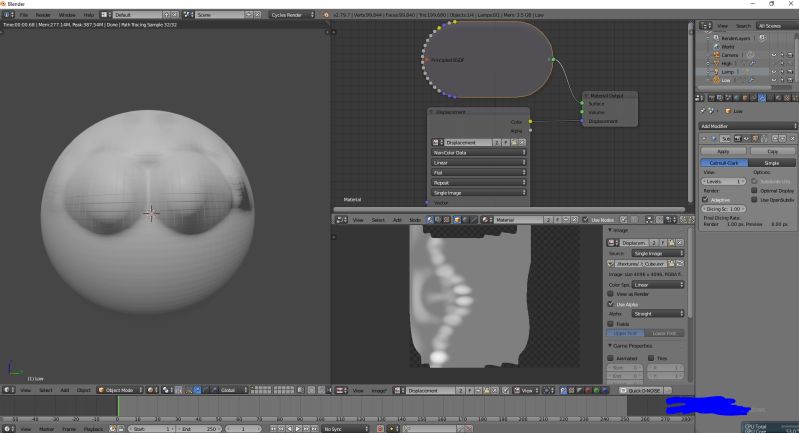Toggle Subsurf modifier render camera icon
799x433 pixels.
(737, 139)
